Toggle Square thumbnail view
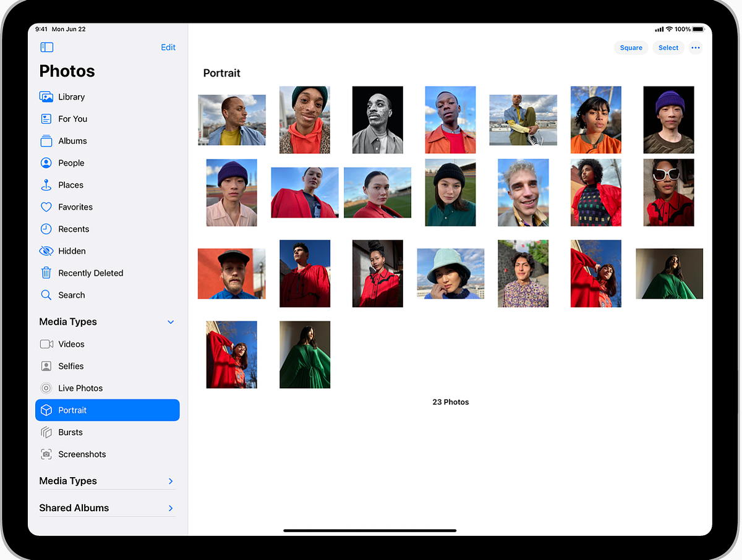Viewport: 742px width, 560px height. pos(631,48)
